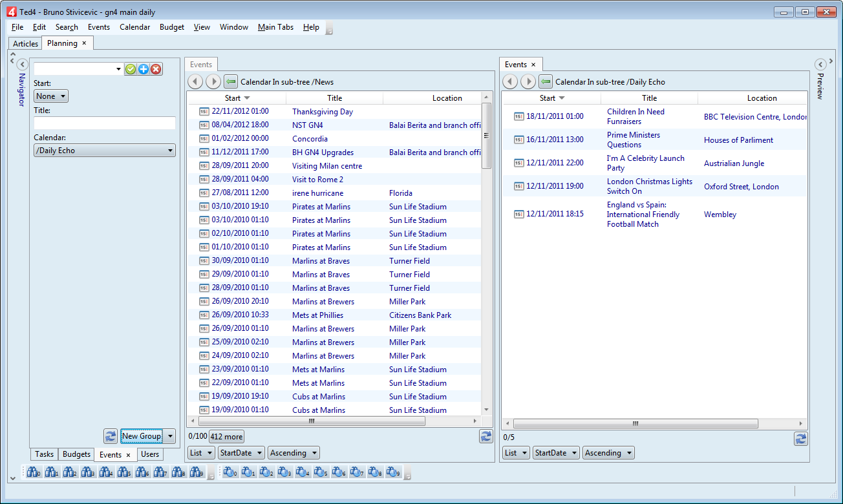Open the Budget menu

[172, 27]
